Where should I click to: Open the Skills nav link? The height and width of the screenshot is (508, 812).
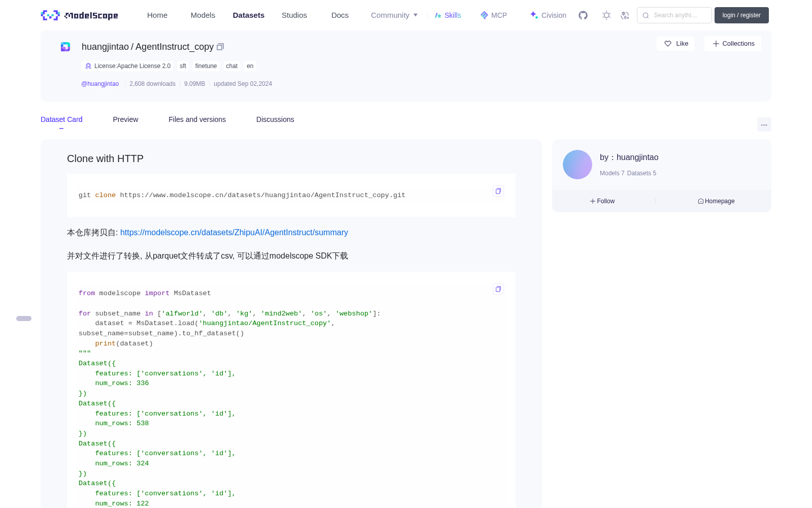pos(448,15)
